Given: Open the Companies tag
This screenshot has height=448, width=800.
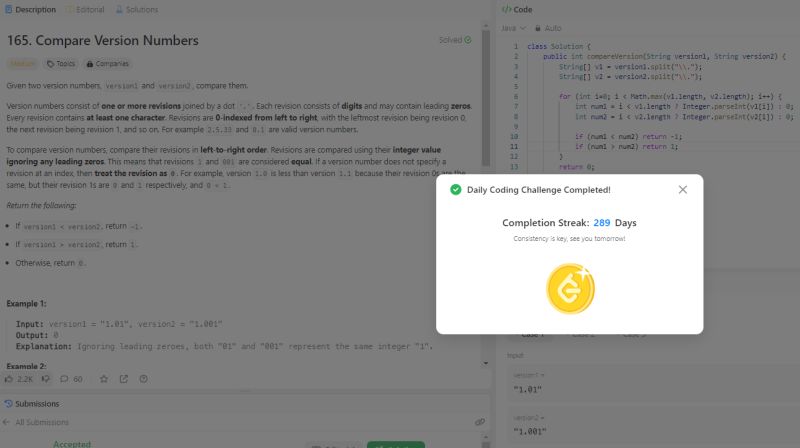Looking at the screenshot, I should coord(108,64).
